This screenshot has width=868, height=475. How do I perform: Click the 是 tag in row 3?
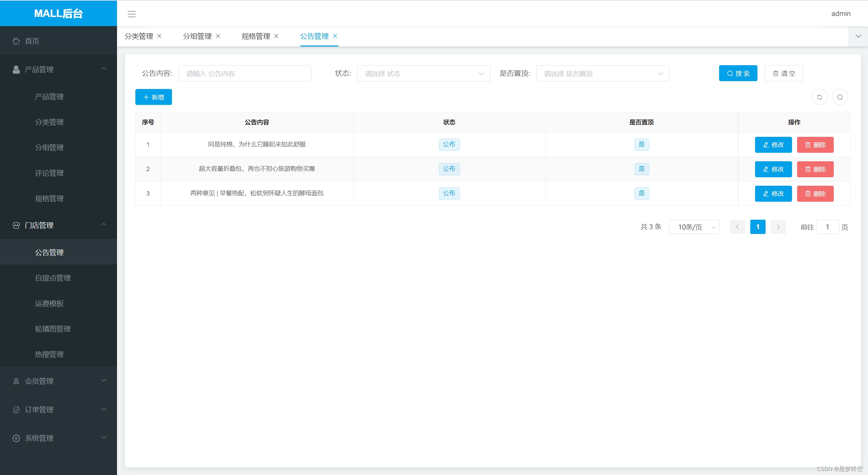click(641, 194)
